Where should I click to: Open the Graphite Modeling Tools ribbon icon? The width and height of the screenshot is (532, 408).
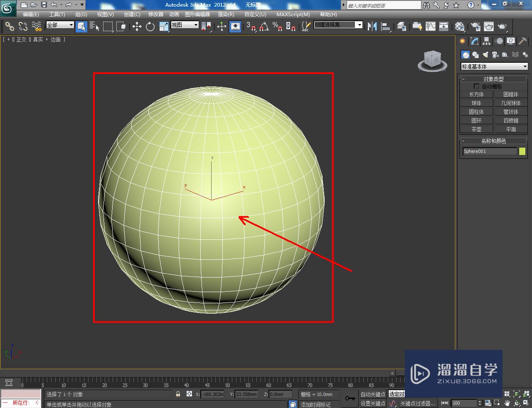pyautogui.click(x=417, y=27)
